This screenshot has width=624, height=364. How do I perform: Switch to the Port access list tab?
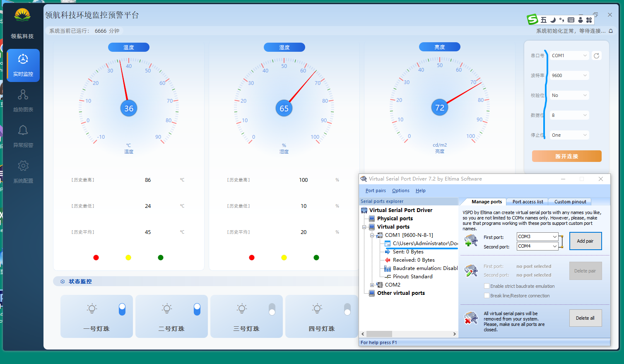click(x=528, y=202)
